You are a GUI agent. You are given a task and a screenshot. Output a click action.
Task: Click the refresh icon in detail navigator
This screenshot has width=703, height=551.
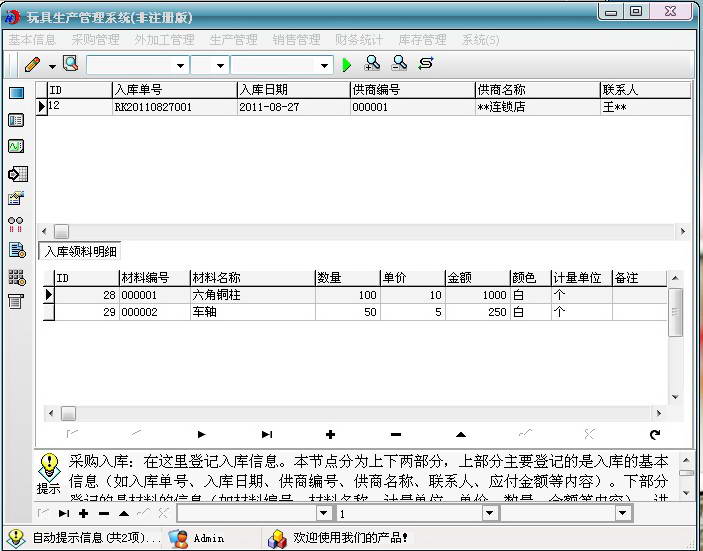[x=655, y=434]
